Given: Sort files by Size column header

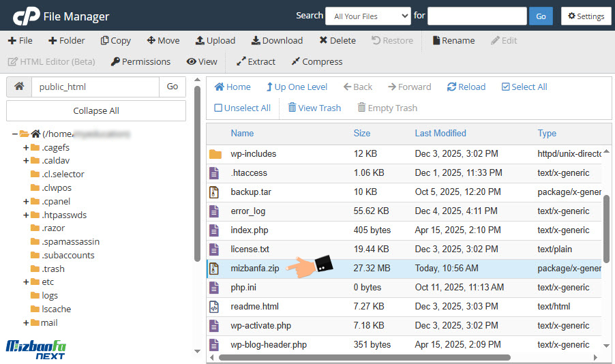Looking at the screenshot, I should (x=361, y=134).
